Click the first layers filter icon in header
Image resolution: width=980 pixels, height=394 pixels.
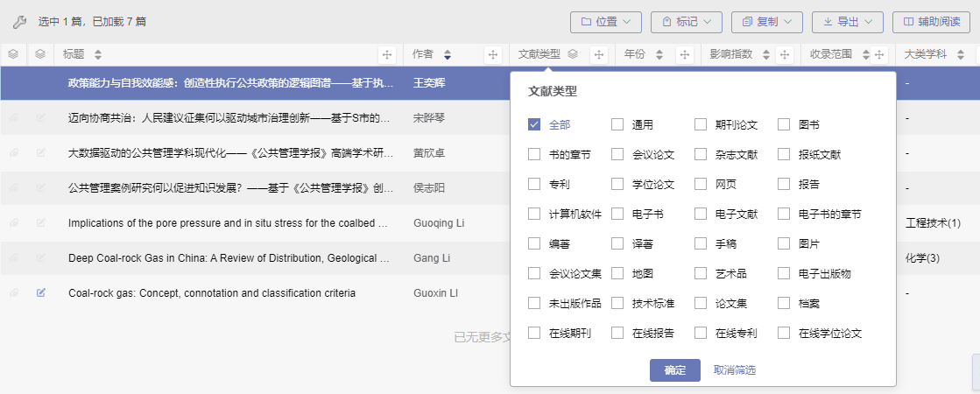13,54
